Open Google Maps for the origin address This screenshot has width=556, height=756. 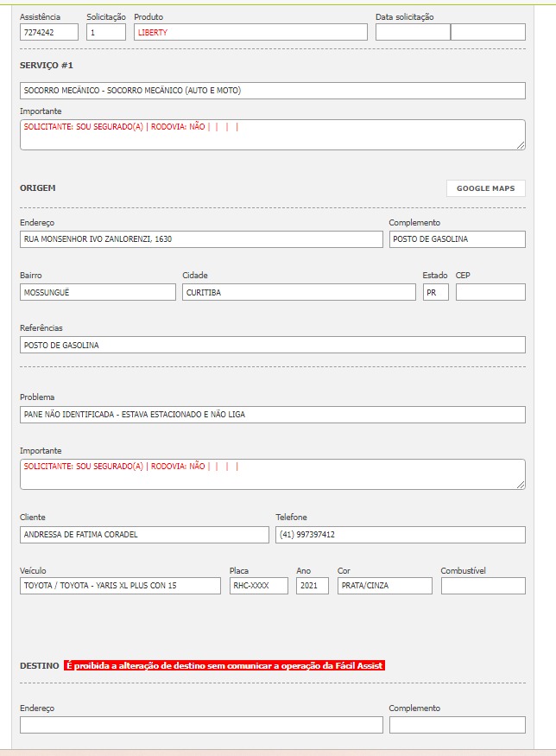pyautogui.click(x=485, y=188)
